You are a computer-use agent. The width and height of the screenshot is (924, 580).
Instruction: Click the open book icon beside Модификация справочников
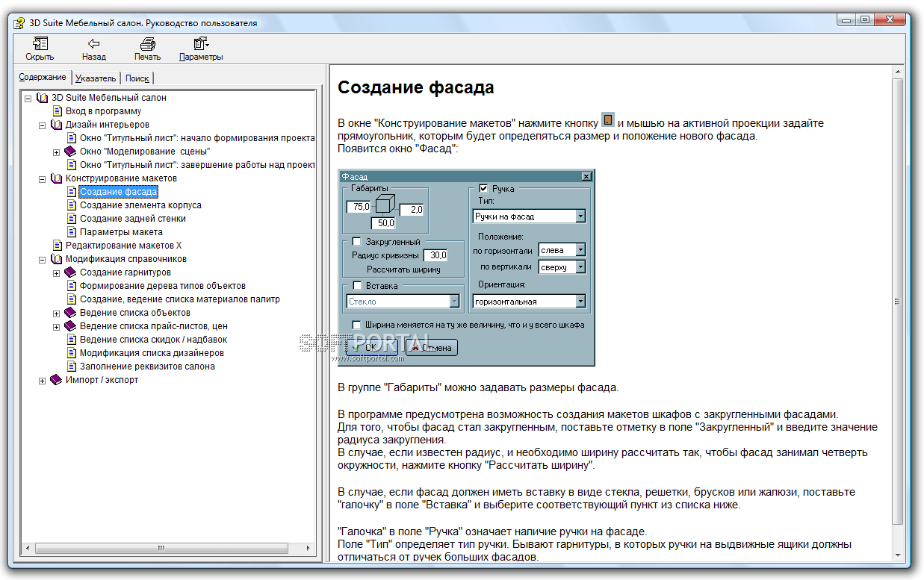[x=56, y=259]
